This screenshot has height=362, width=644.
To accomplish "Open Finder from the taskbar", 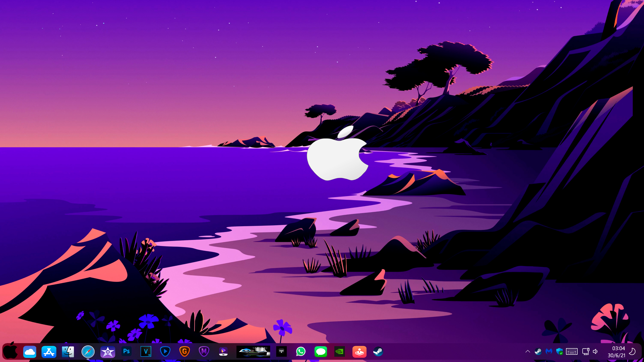I will point(68,352).
